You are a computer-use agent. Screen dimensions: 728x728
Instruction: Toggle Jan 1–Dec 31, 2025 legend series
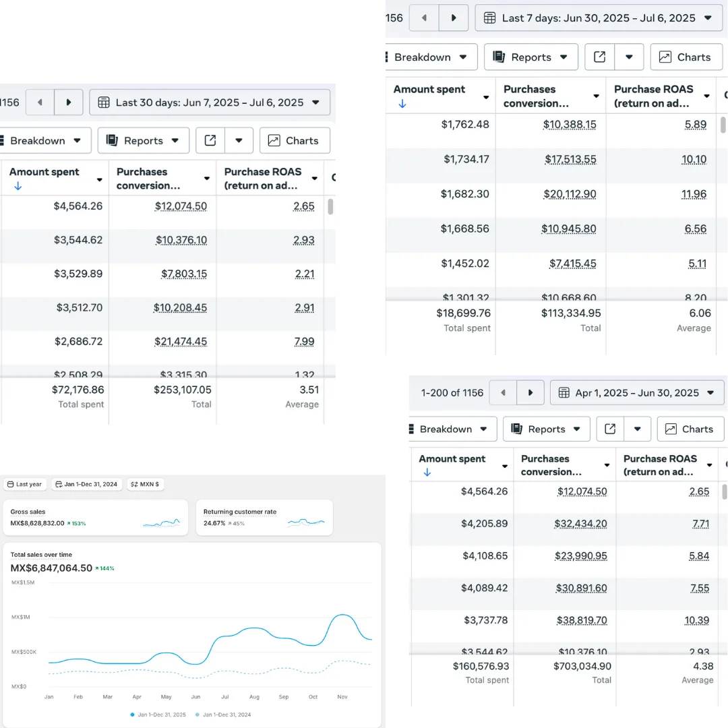(158, 715)
